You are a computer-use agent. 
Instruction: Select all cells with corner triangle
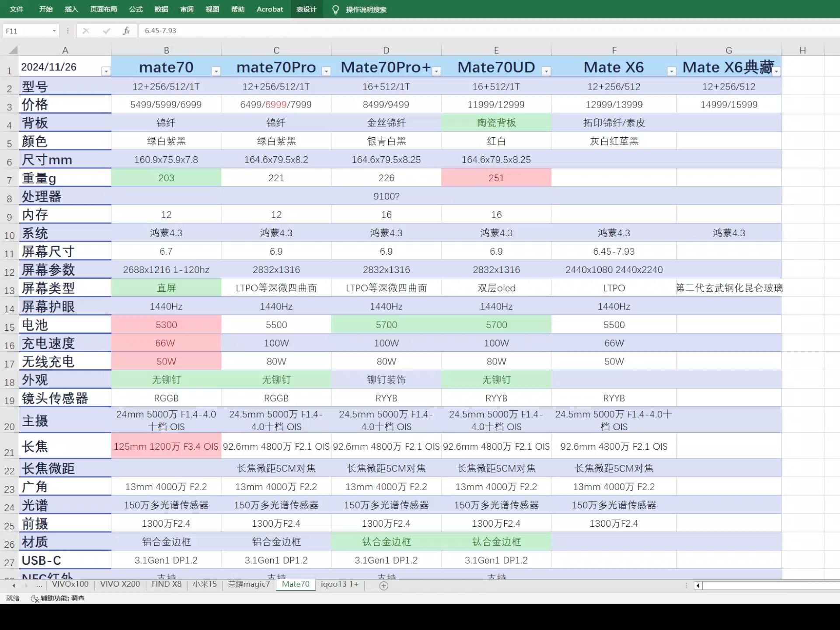click(x=13, y=50)
